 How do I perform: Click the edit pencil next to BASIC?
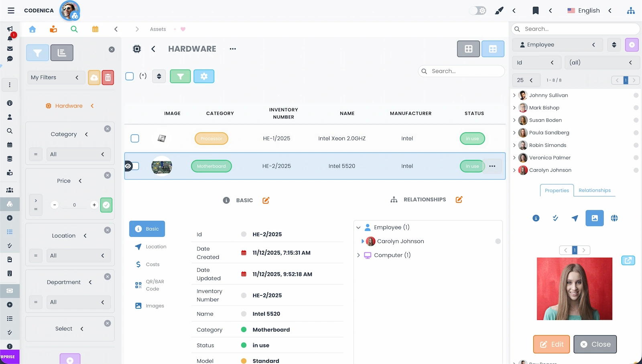(x=266, y=200)
